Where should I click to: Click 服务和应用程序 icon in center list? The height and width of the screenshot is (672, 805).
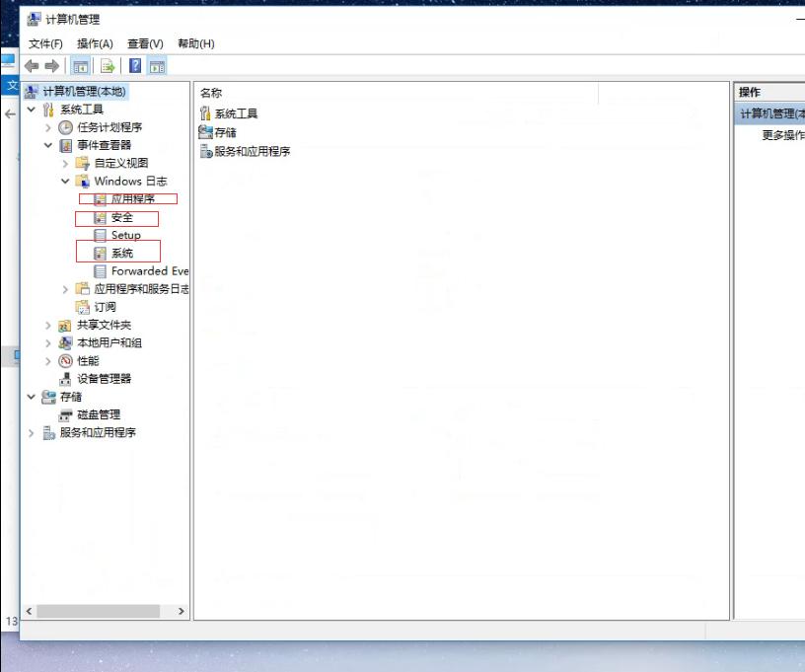pyautogui.click(x=206, y=151)
